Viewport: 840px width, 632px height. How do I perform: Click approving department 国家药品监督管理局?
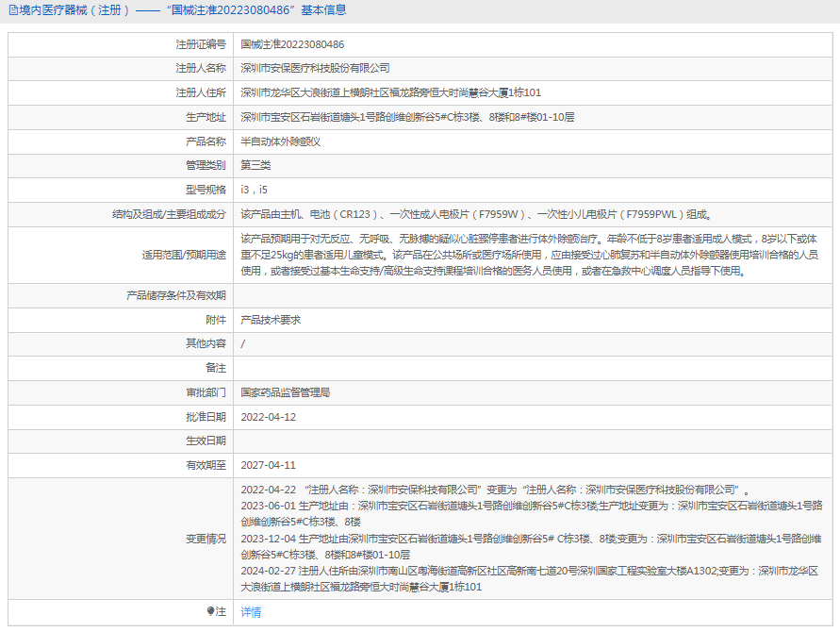pos(285,392)
